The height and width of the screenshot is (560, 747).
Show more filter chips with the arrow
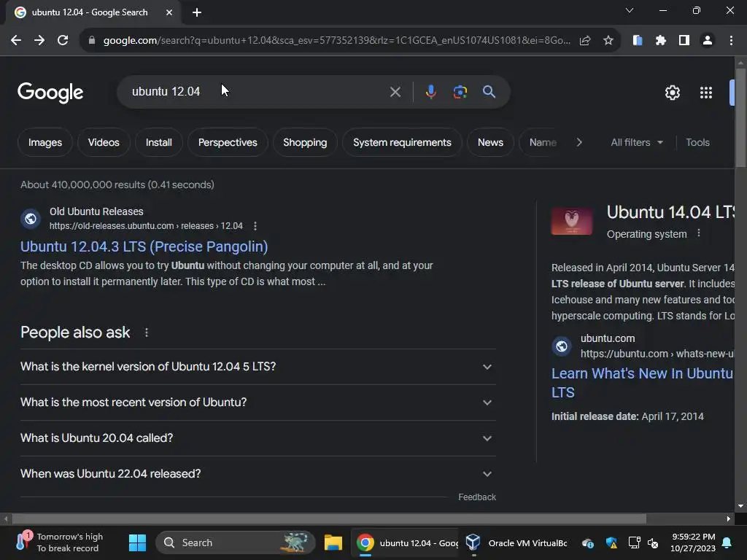pyautogui.click(x=579, y=142)
